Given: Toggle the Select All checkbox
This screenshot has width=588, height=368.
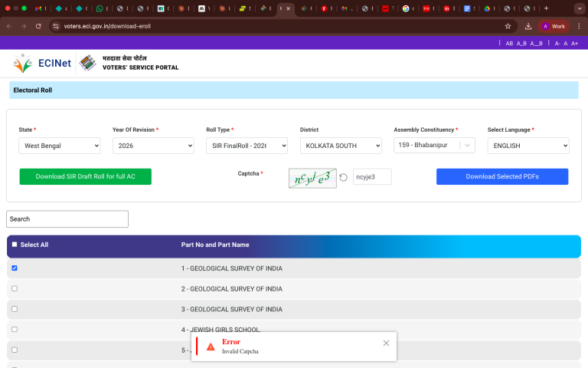Looking at the screenshot, I should (x=15, y=245).
